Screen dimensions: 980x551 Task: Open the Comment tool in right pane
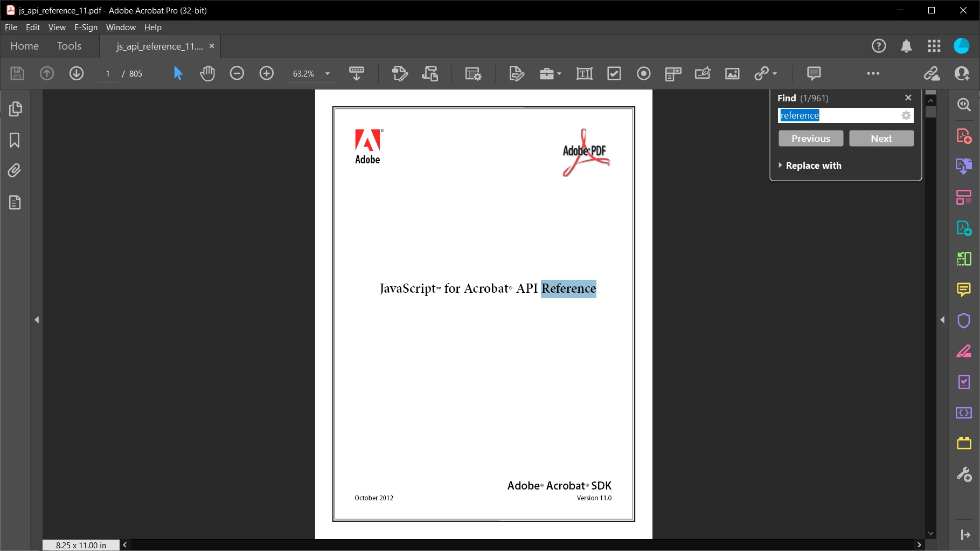pos(964,290)
